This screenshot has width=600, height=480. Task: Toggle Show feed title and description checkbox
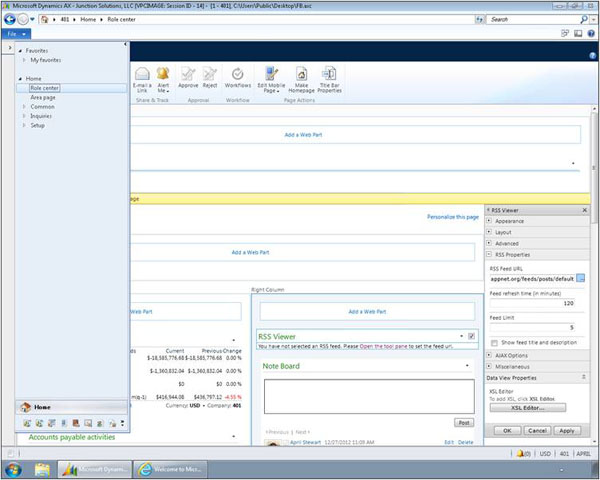pyautogui.click(x=494, y=343)
